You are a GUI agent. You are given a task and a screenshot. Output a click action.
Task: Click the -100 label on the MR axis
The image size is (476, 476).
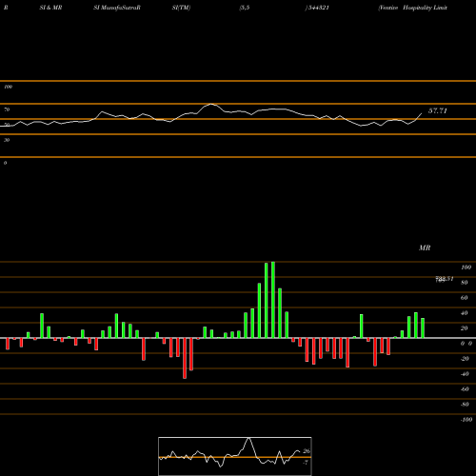click(466, 420)
